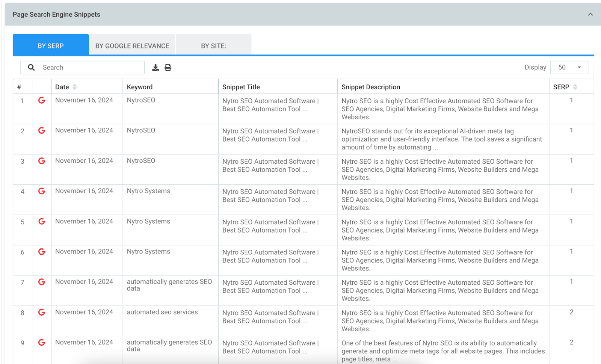The width and height of the screenshot is (601, 364).
Task: Click the Google icon in row 2
Action: (x=42, y=130)
